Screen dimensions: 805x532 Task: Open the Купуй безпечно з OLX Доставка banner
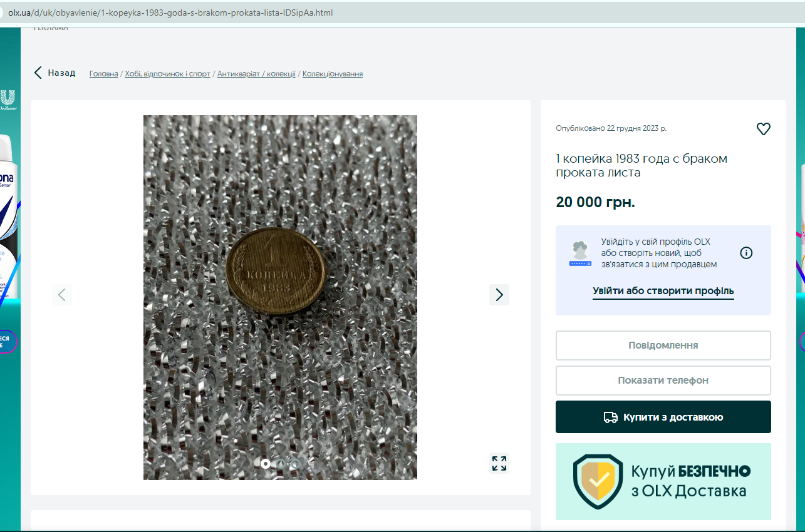coord(663,481)
